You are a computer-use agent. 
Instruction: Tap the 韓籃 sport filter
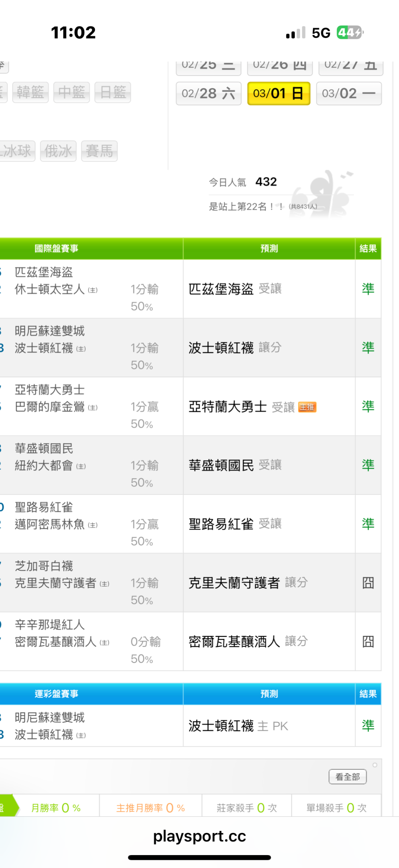(x=30, y=92)
